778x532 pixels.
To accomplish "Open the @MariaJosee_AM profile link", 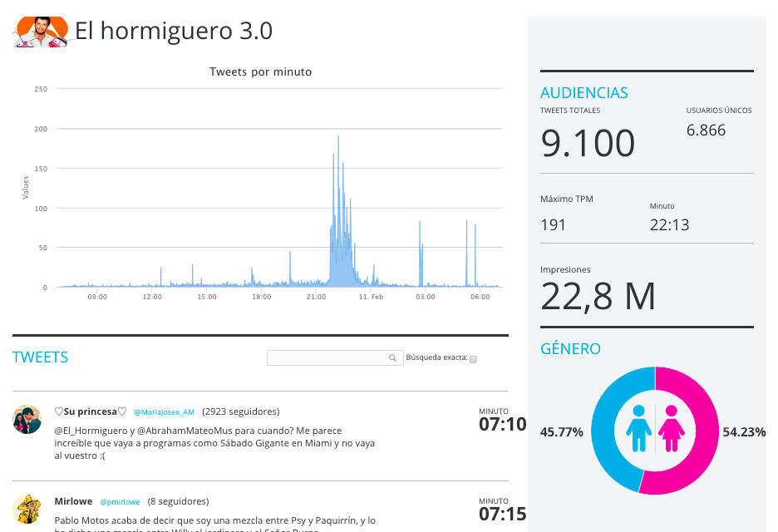I will pos(165,412).
